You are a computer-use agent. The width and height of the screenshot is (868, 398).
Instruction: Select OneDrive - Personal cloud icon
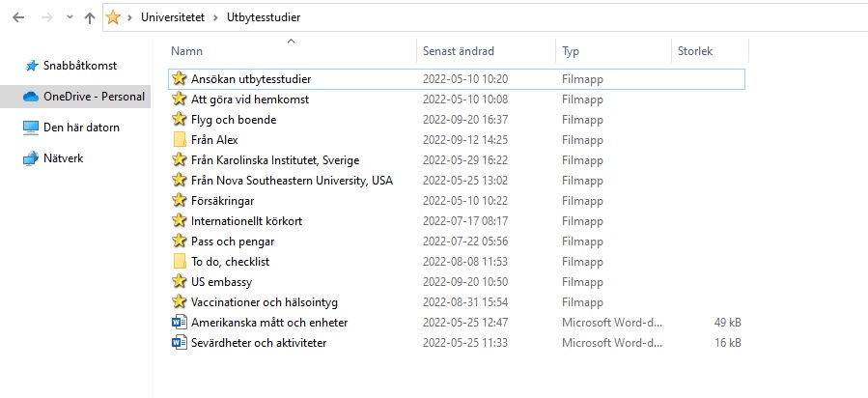coord(31,97)
